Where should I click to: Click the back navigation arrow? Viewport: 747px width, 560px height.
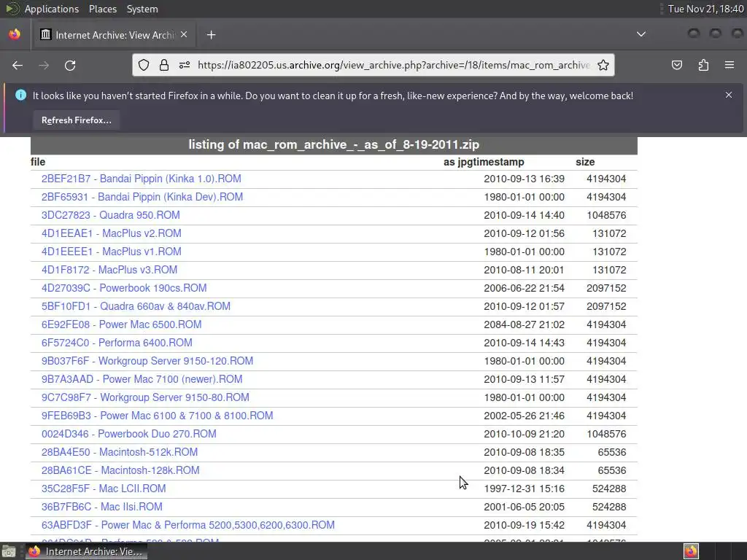coord(18,65)
